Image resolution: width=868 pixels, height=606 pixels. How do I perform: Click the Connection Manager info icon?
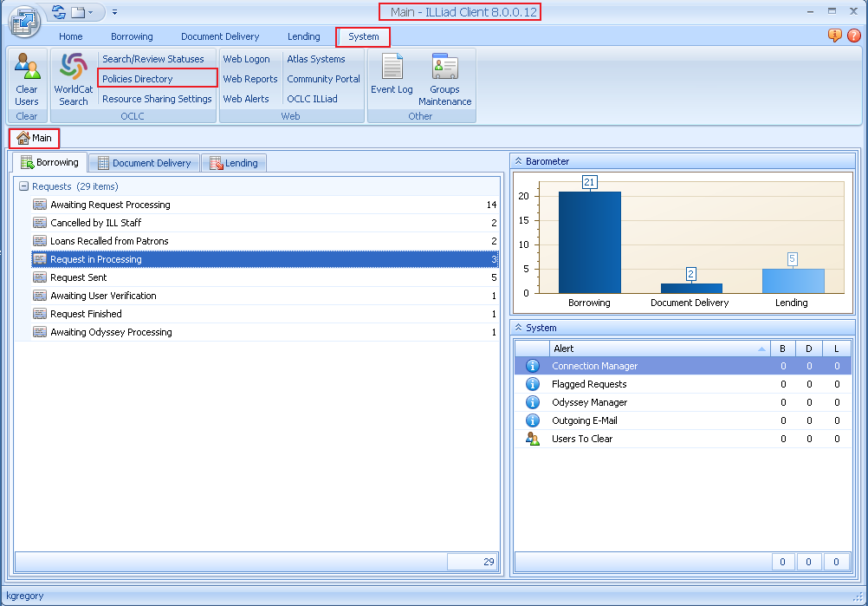(532, 365)
